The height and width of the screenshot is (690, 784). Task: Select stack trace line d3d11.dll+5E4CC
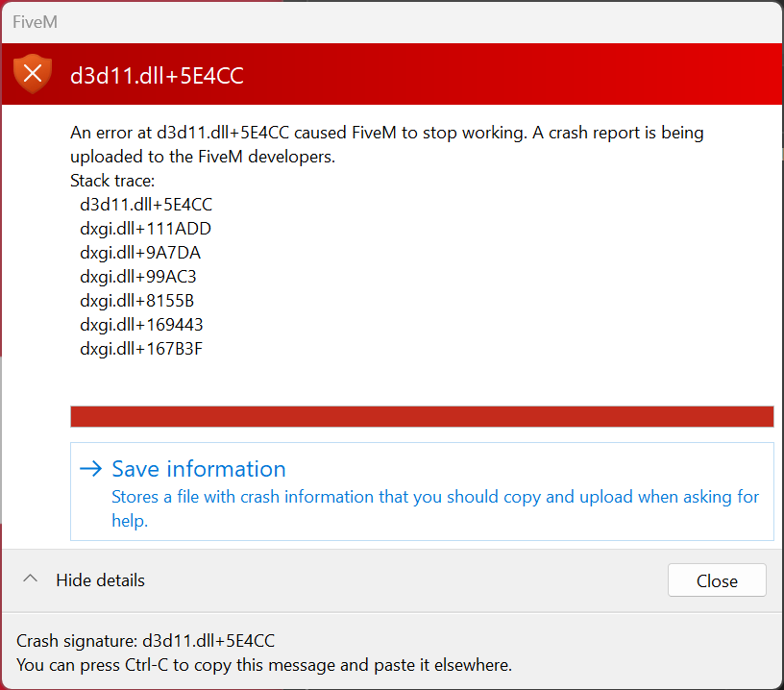(146, 205)
